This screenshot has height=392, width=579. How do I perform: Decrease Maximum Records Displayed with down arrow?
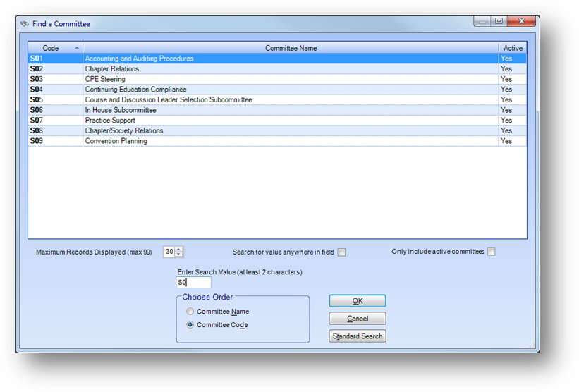coord(178,255)
